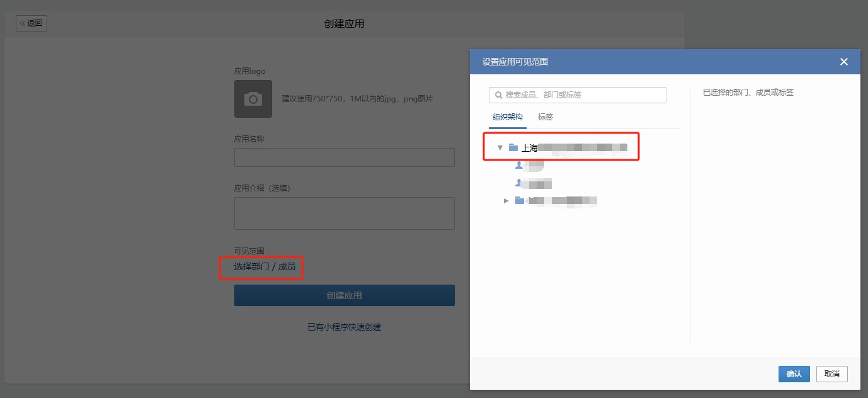868x398 pixels.
Task: Follow the 已有小程序快速创建 link
Action: point(344,327)
